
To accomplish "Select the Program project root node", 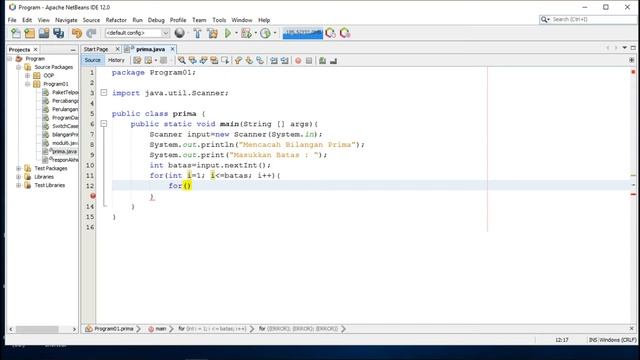I will (35, 59).
